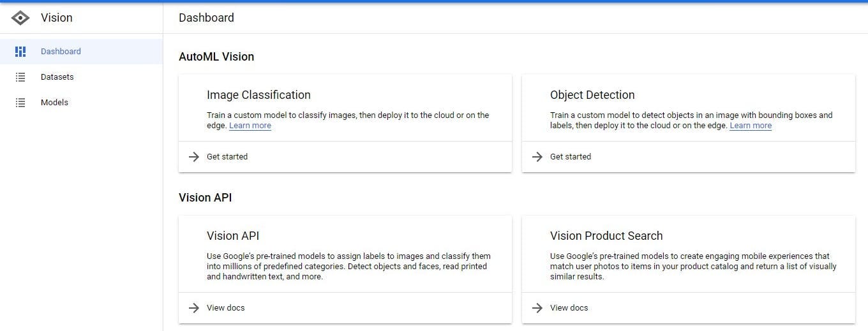Image resolution: width=868 pixels, height=331 pixels.
Task: Go to Datasets in the sidebar
Action: coord(57,77)
